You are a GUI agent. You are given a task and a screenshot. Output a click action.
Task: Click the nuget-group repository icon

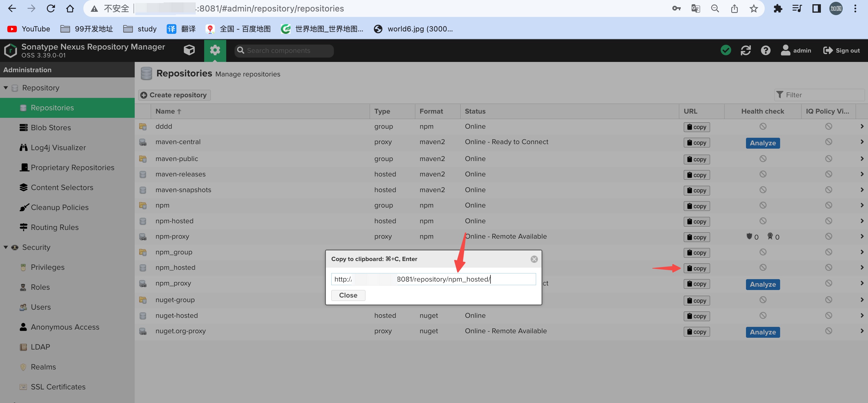143,300
